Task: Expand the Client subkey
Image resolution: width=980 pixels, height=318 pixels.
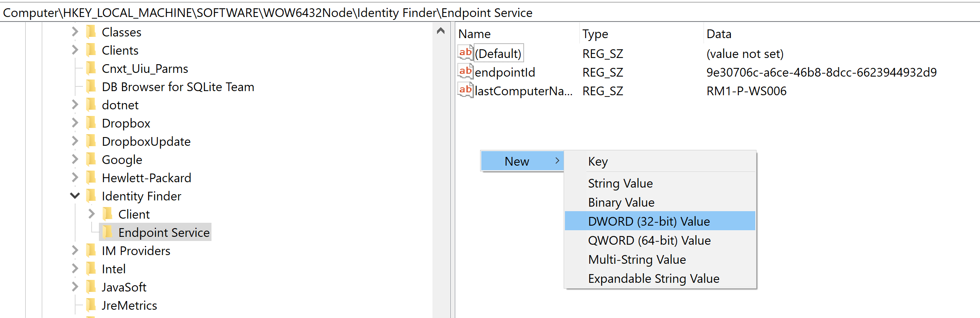Action: click(x=91, y=214)
